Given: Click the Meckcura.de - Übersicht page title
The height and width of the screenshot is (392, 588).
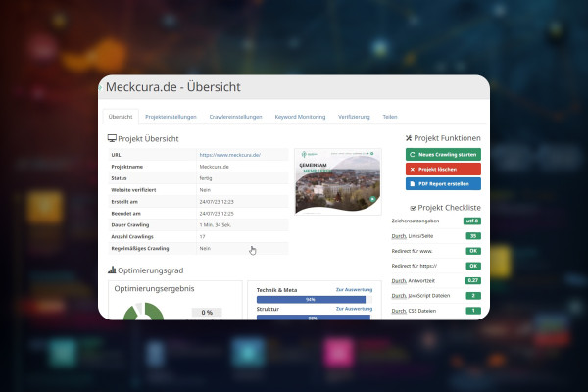Looking at the screenshot, I should (x=172, y=87).
